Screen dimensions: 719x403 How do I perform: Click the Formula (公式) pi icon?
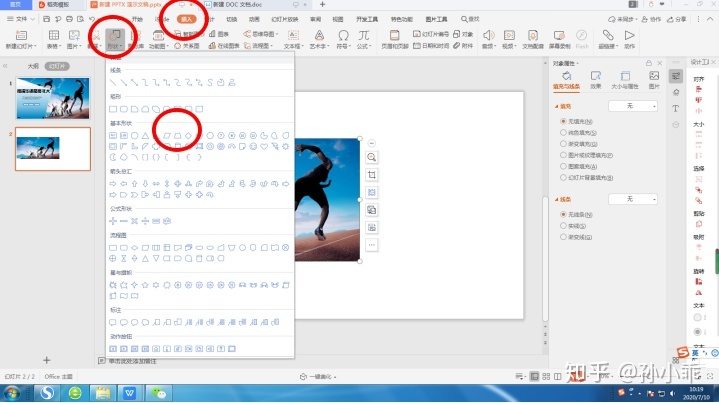point(364,35)
